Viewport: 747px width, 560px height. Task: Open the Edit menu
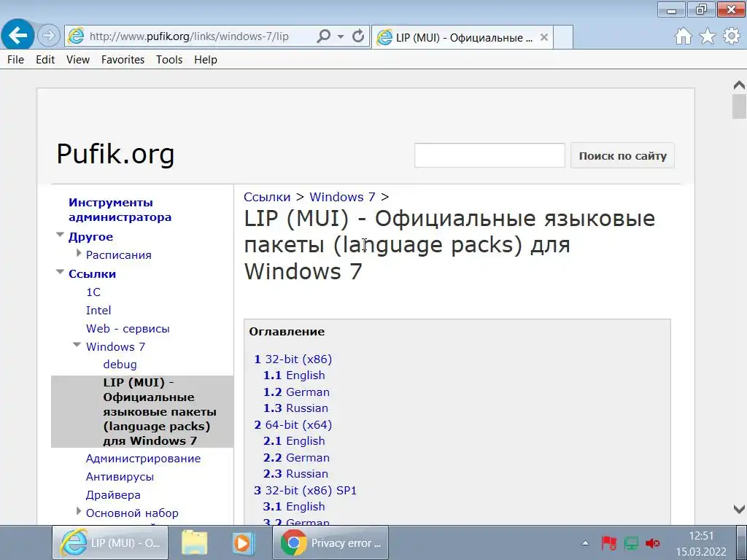tap(45, 60)
